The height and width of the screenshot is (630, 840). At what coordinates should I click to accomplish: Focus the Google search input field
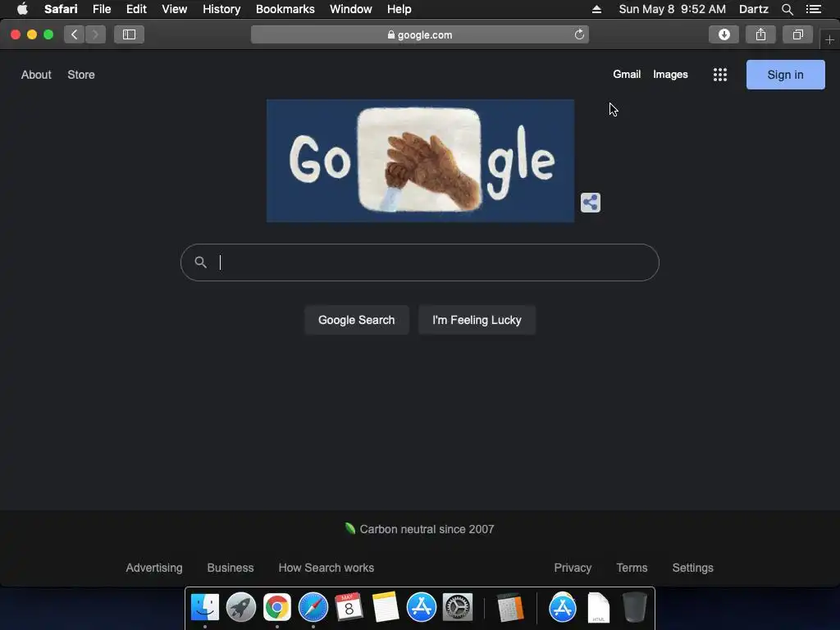[x=419, y=262]
